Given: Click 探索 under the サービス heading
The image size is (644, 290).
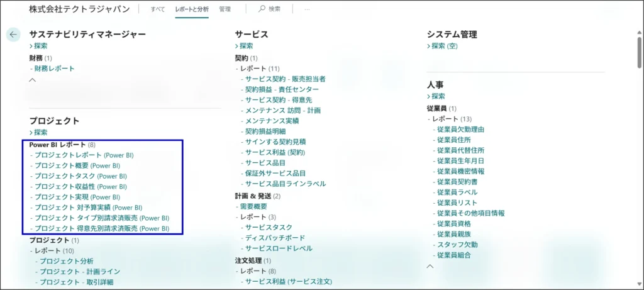Looking at the screenshot, I should click(246, 46).
